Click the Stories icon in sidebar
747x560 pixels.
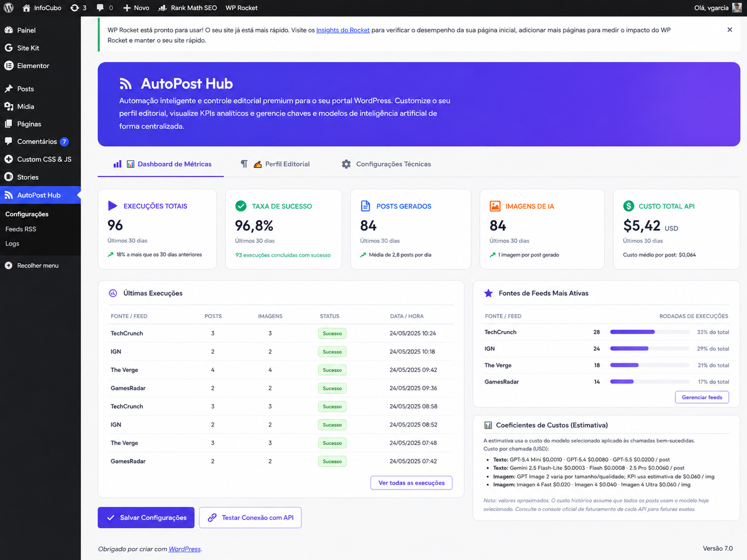9,177
